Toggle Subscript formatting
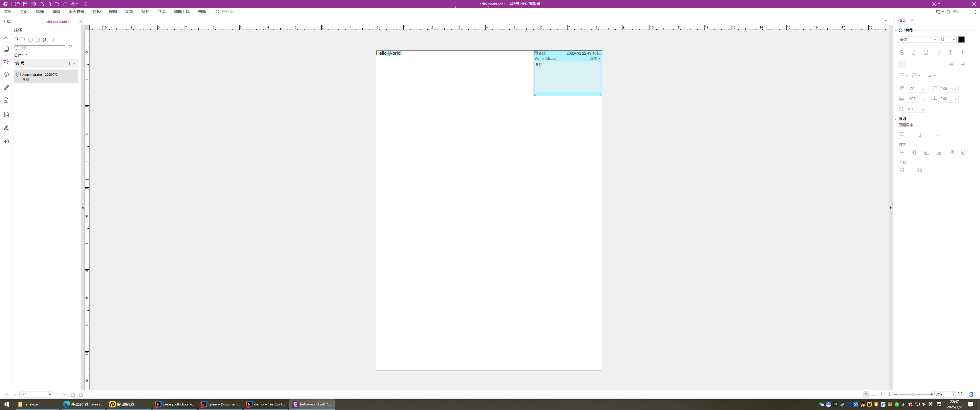 [x=963, y=52]
